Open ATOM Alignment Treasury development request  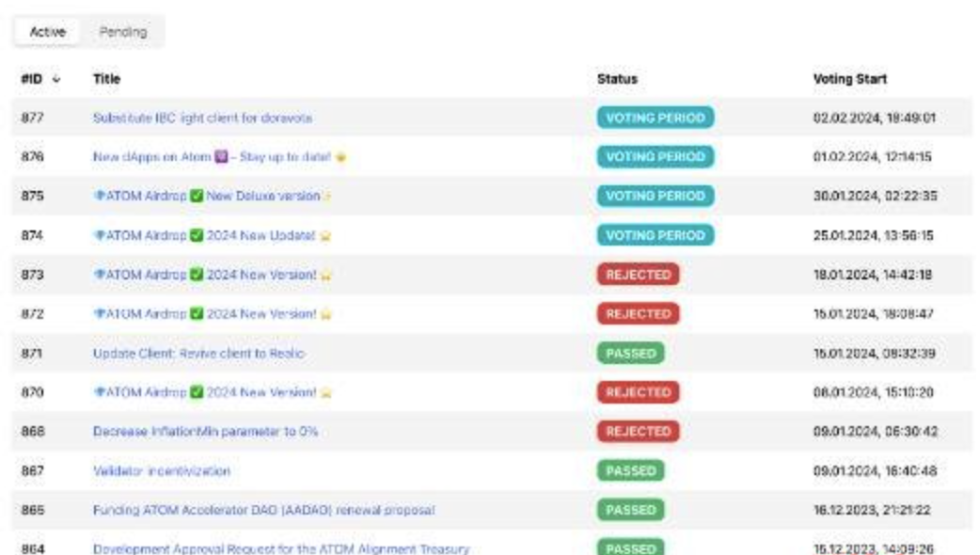[x=280, y=549]
